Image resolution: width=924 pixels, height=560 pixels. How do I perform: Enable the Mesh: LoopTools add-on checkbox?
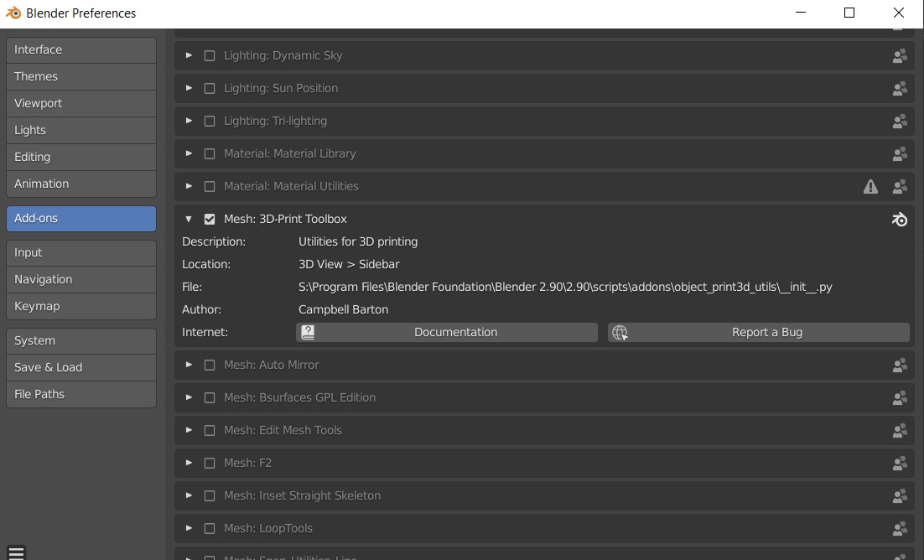(x=210, y=529)
